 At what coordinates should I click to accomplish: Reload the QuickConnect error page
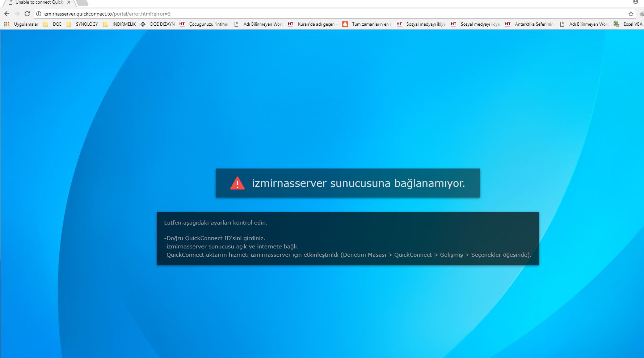tap(27, 14)
